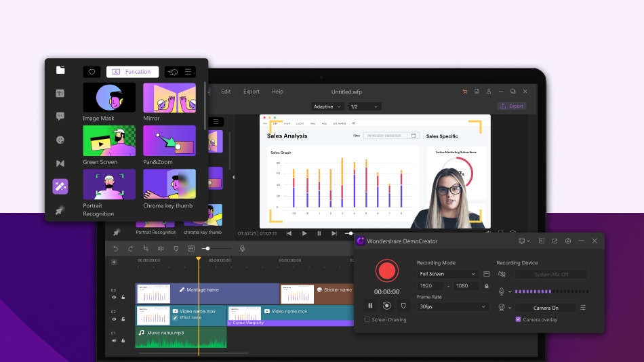Uncheck the Camera overlay checkbox

pos(518,319)
